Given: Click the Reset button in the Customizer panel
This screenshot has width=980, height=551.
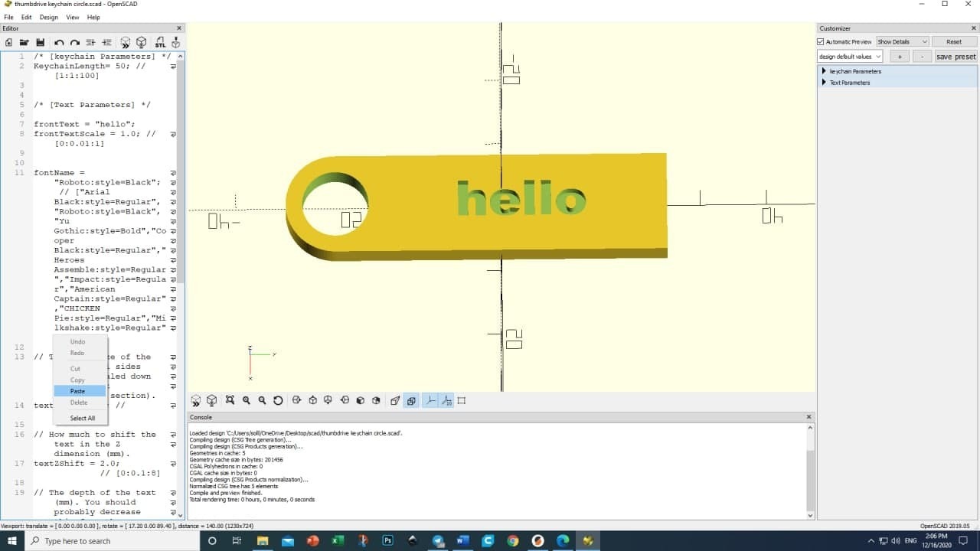Looking at the screenshot, I should tap(955, 41).
